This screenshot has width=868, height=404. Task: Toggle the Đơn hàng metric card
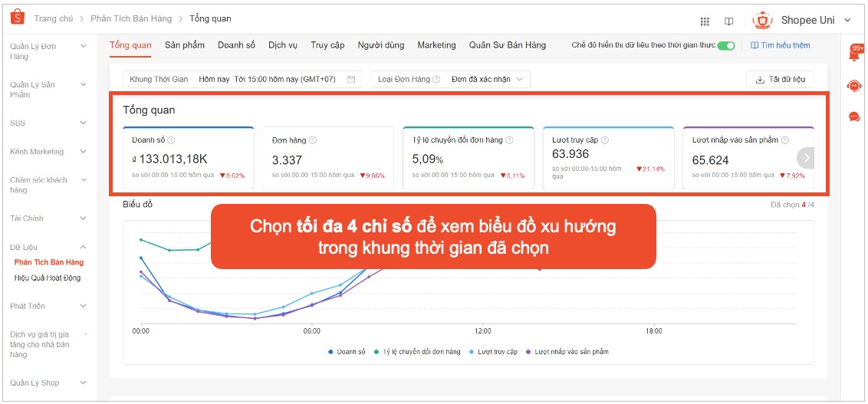(x=328, y=158)
